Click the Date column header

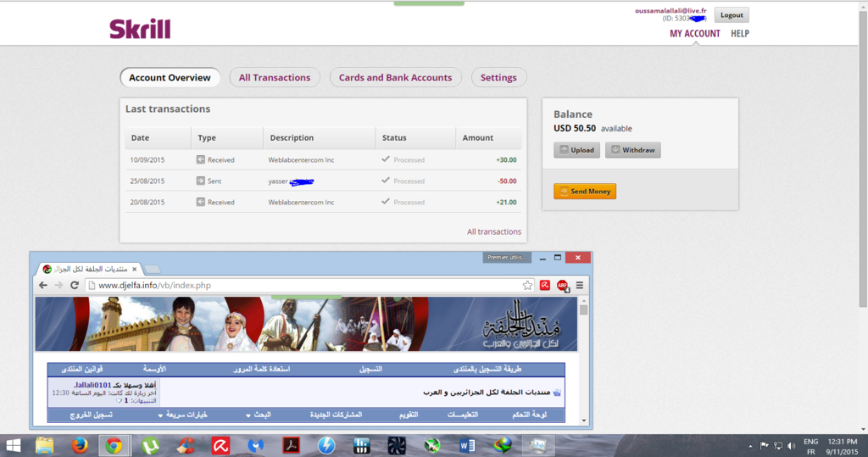click(x=158, y=138)
